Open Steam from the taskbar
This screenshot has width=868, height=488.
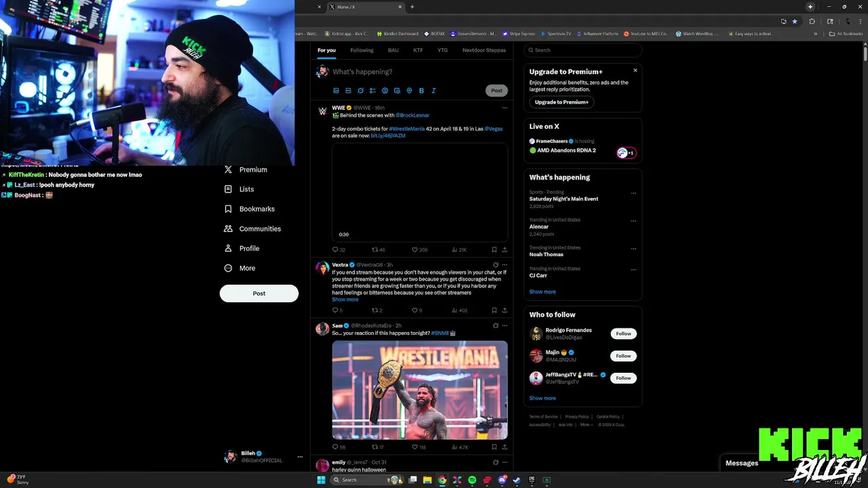(517, 480)
